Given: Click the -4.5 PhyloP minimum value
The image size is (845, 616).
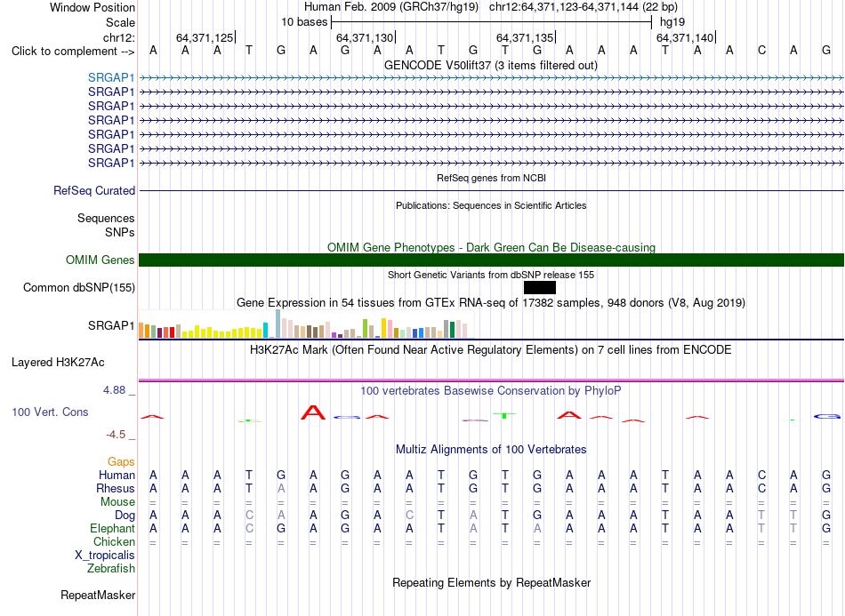Looking at the screenshot, I should 116,435.
